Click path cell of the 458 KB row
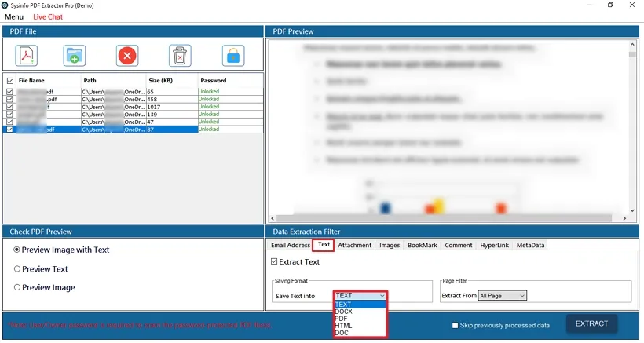 pyautogui.click(x=113, y=99)
